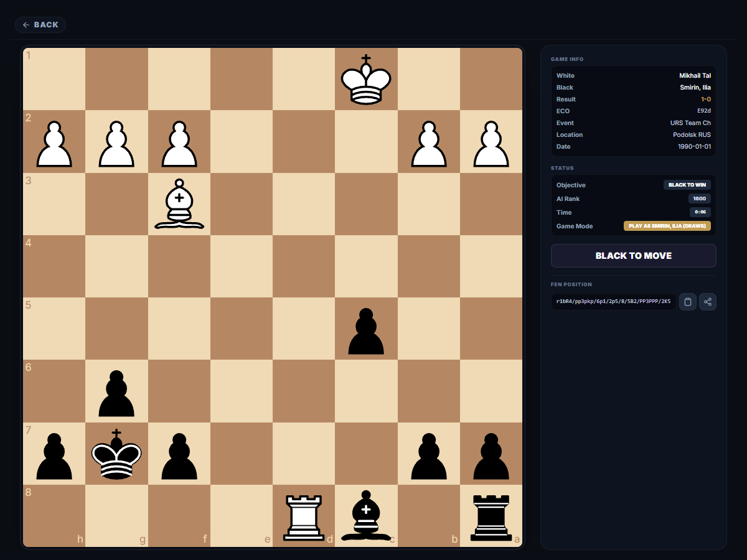Select the white king on c1
This screenshot has width=747, height=560.
366,79
